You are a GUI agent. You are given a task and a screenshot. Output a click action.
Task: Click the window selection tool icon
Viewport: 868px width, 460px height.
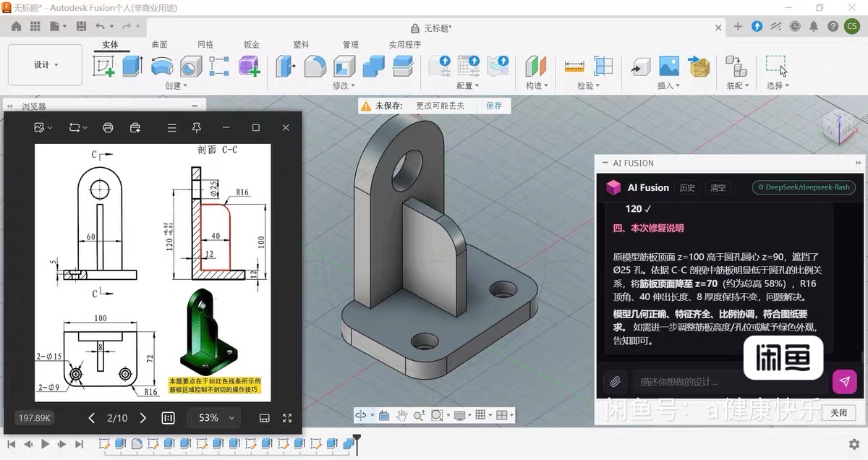tap(777, 66)
